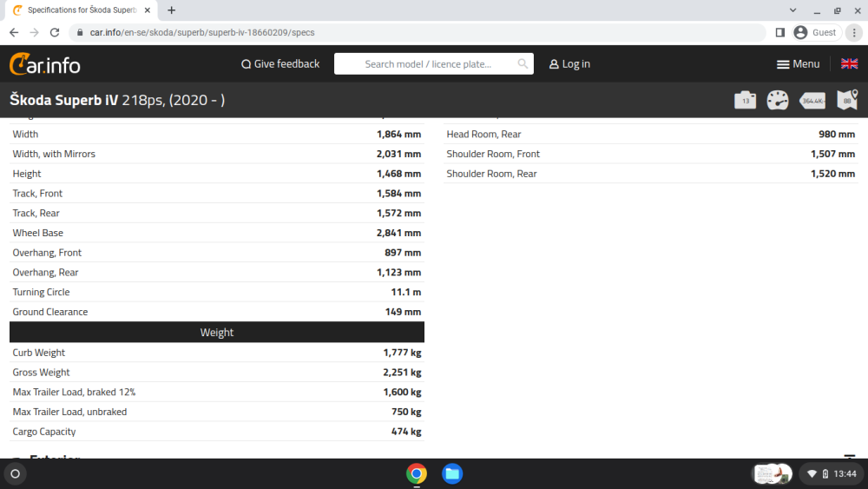Open the map location icon showing 88

(x=847, y=100)
